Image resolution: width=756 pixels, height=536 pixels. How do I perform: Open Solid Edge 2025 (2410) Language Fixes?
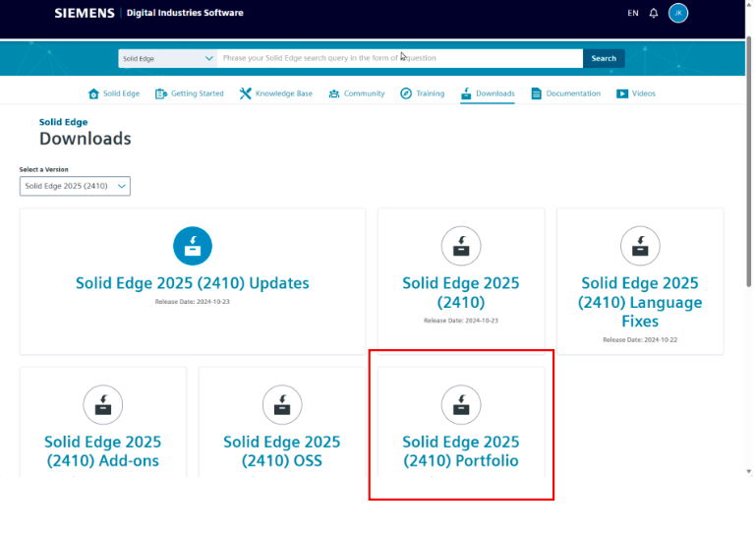point(640,302)
